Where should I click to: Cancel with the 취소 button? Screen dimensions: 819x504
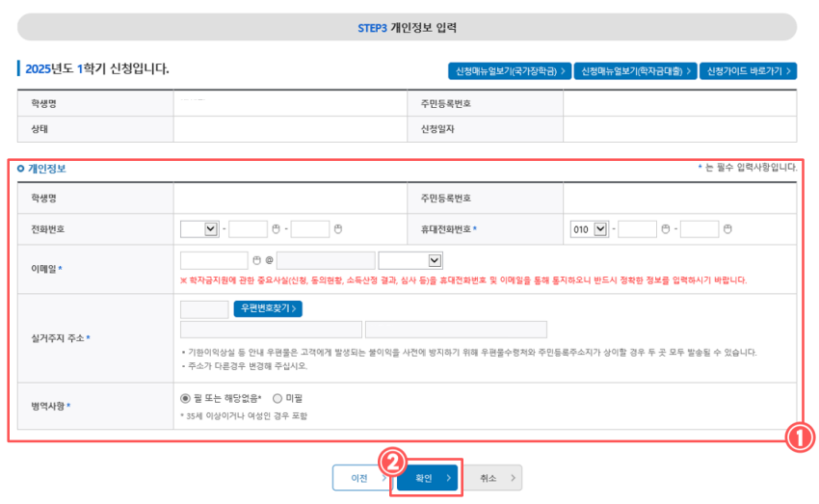492,478
